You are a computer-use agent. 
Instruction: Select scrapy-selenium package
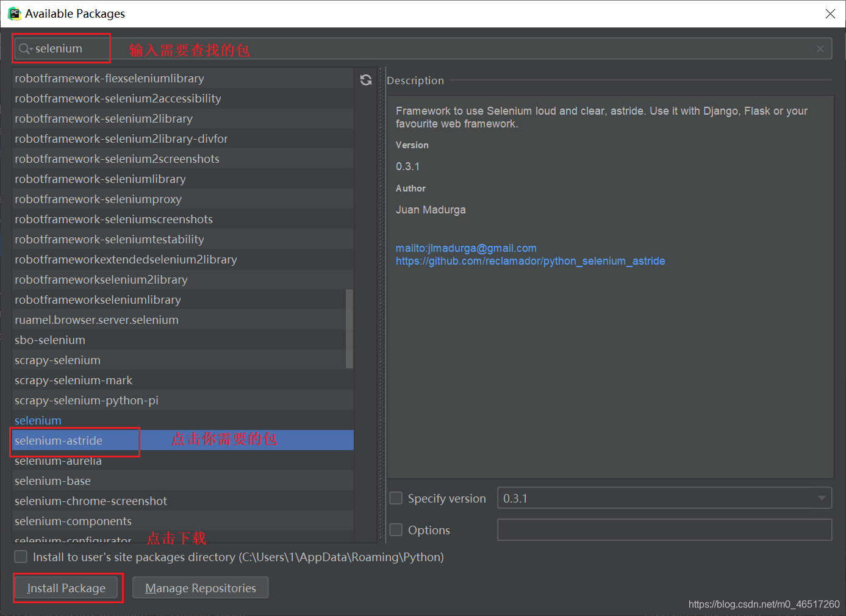click(183, 360)
